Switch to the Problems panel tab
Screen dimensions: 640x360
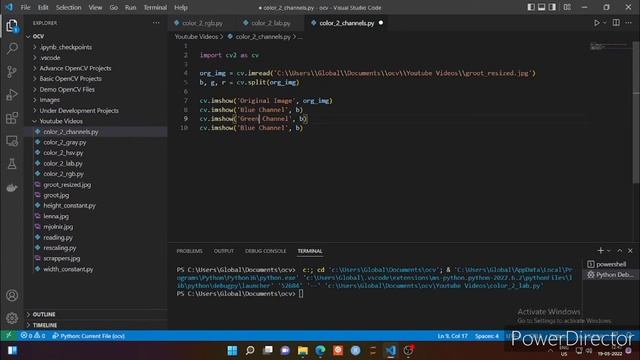click(x=189, y=251)
